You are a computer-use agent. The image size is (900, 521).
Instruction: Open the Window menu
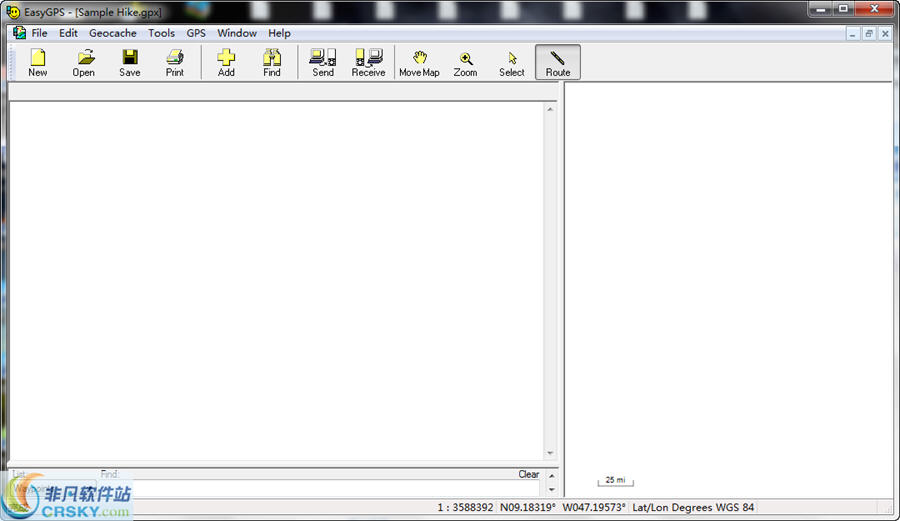pos(237,33)
